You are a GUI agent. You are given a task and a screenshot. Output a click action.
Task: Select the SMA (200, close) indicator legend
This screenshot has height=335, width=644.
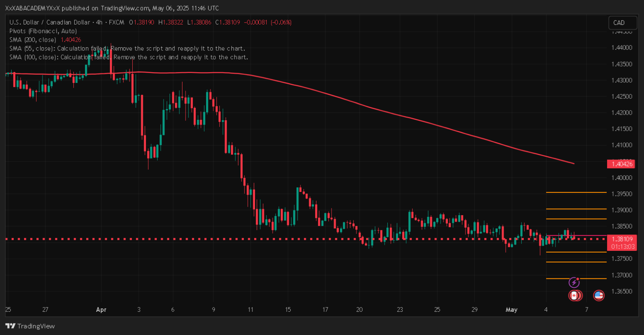tap(33, 40)
